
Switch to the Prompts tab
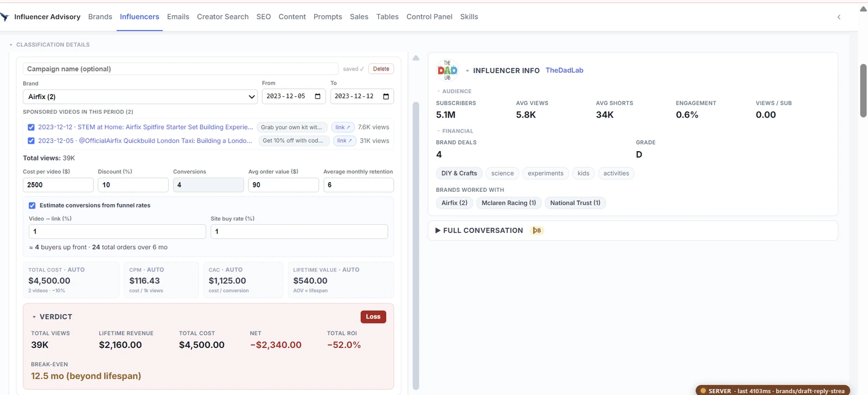(x=328, y=17)
